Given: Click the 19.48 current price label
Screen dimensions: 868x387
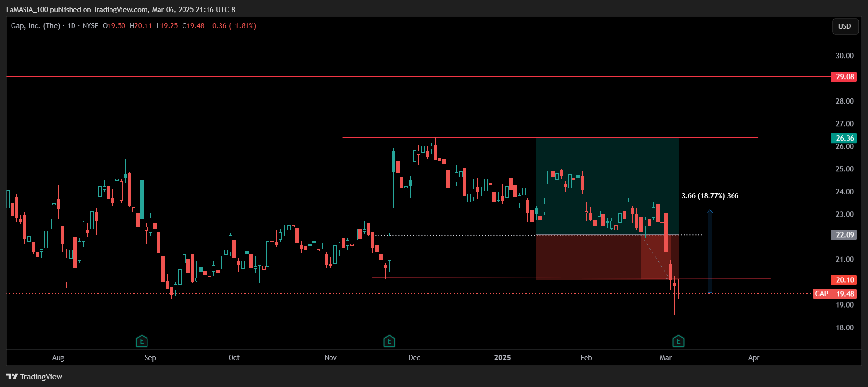Looking at the screenshot, I should 844,294.
